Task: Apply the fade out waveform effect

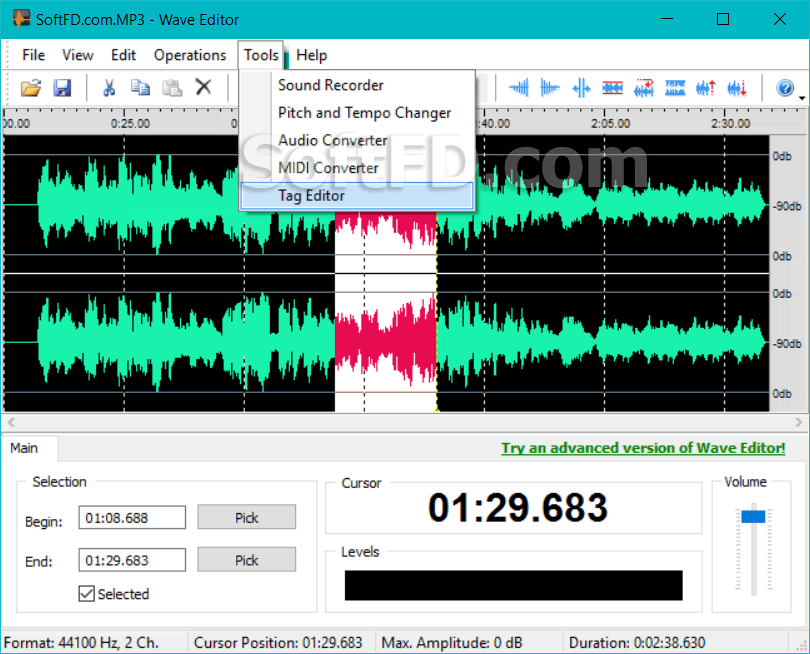Action: tap(550, 88)
